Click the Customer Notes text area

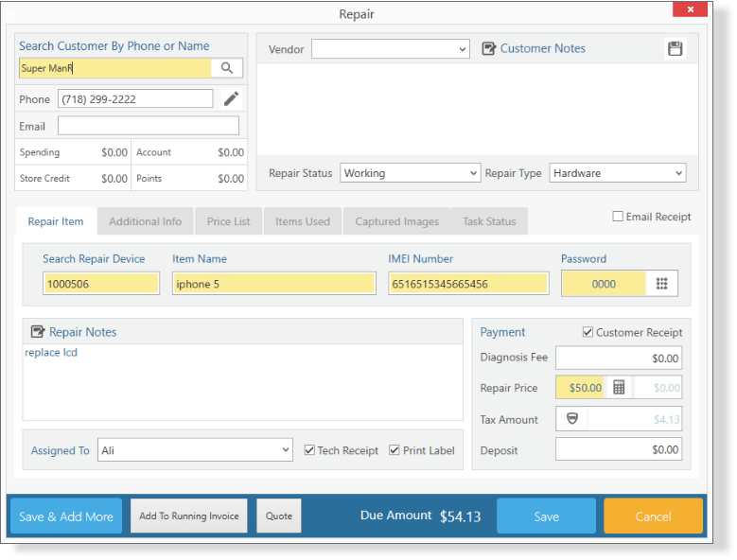[x=477, y=109]
